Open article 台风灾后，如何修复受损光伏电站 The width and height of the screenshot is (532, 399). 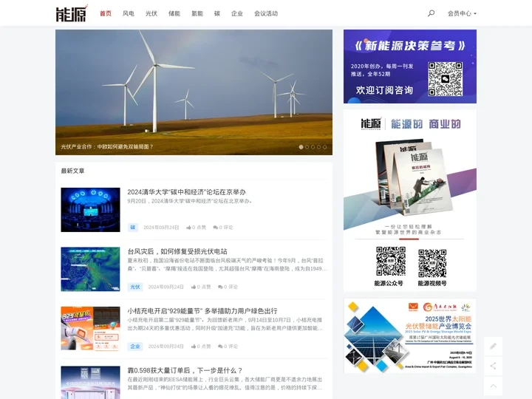pyautogui.click(x=177, y=251)
